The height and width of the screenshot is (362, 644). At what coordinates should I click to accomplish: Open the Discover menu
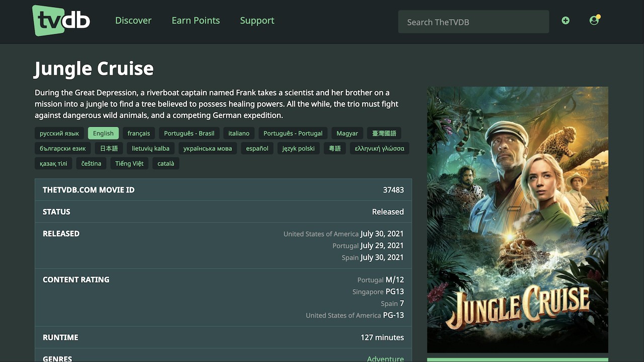[x=133, y=21]
